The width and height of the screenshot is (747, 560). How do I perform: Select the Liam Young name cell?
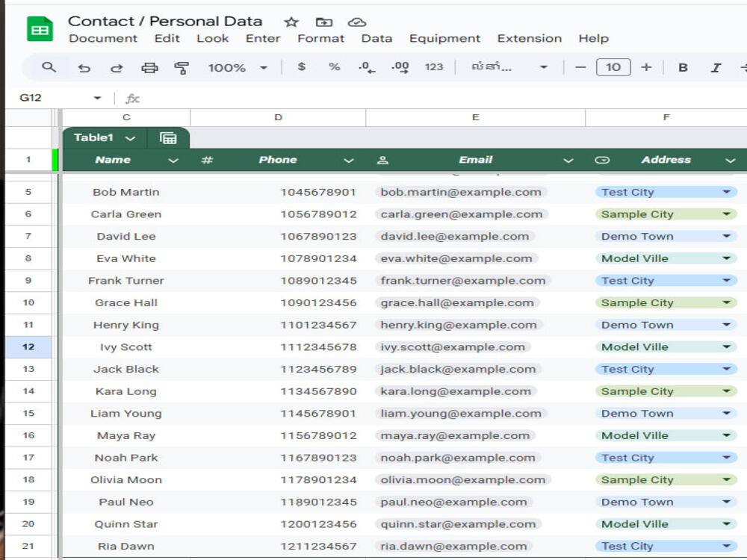pos(126,414)
